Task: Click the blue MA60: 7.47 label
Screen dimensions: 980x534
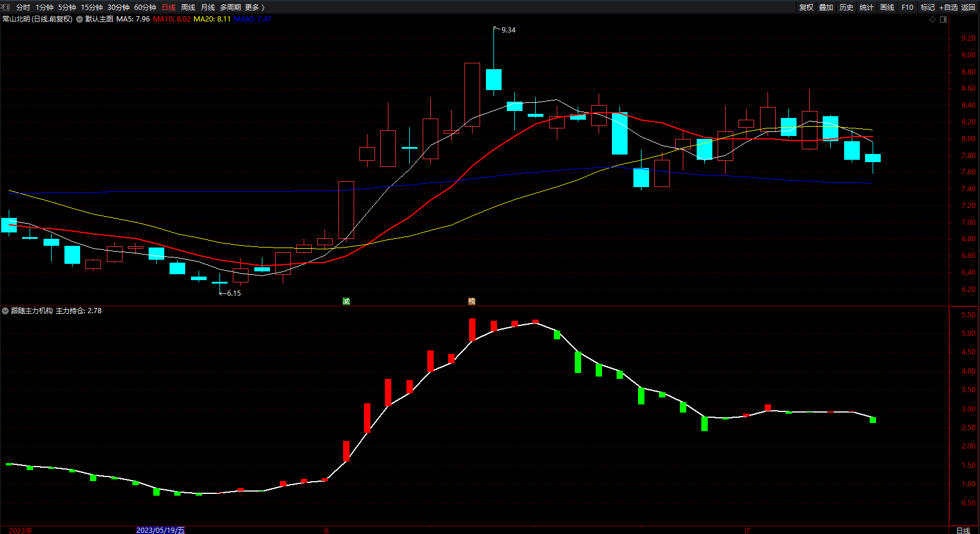Action: coord(253,19)
